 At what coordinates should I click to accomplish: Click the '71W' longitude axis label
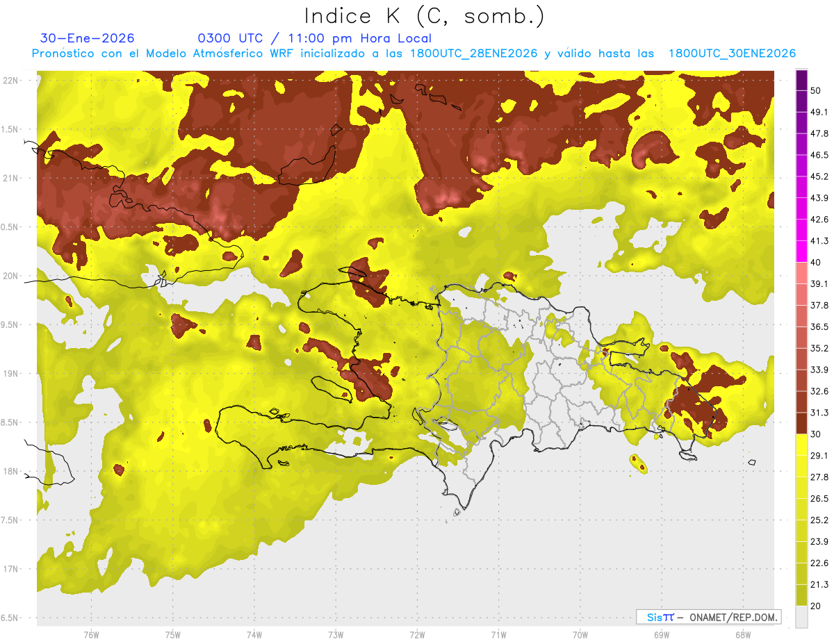pyautogui.click(x=498, y=635)
